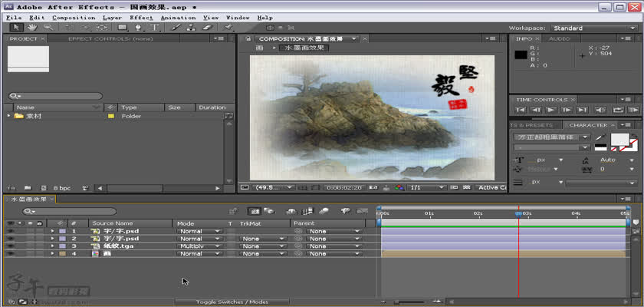
Task: Open layer 3 Multiply mode dropdown
Action: point(199,246)
